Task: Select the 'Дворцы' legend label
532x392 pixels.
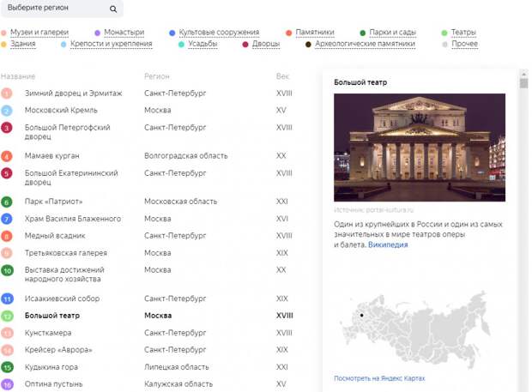Action: click(266, 44)
